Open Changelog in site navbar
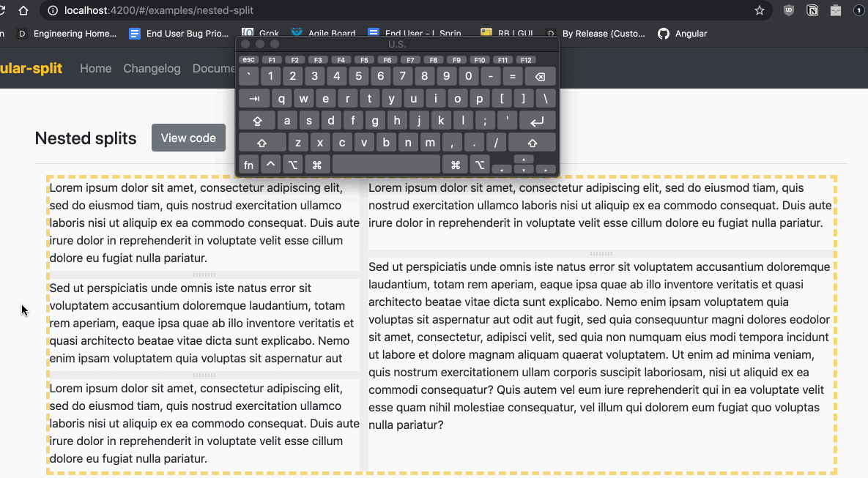The width and height of the screenshot is (868, 478). pyautogui.click(x=152, y=69)
